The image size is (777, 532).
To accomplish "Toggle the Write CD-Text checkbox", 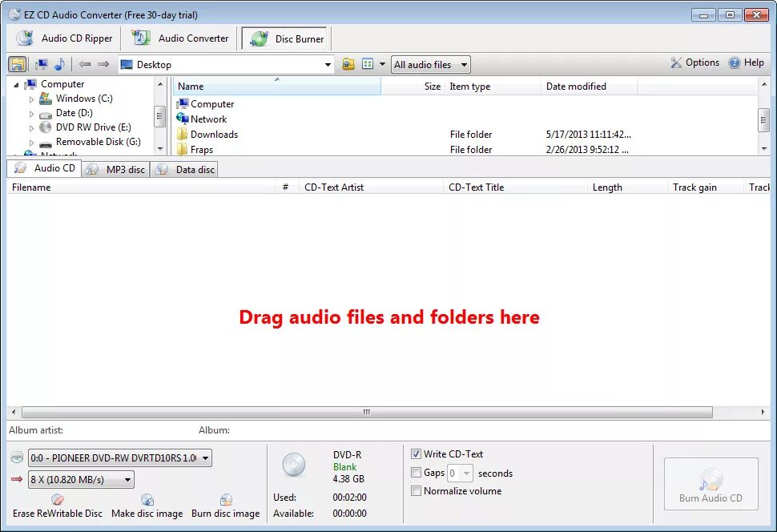I will 417,453.
